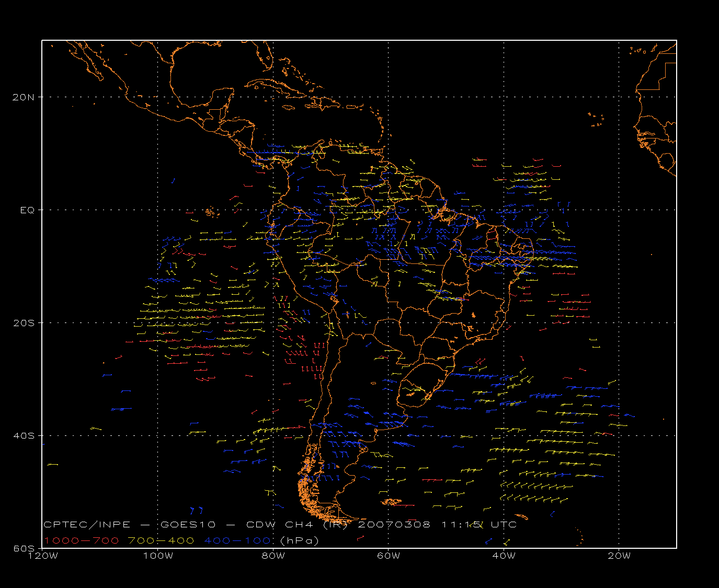Click the 20W longitude label
This screenshot has height=588, width=719.
[619, 556]
